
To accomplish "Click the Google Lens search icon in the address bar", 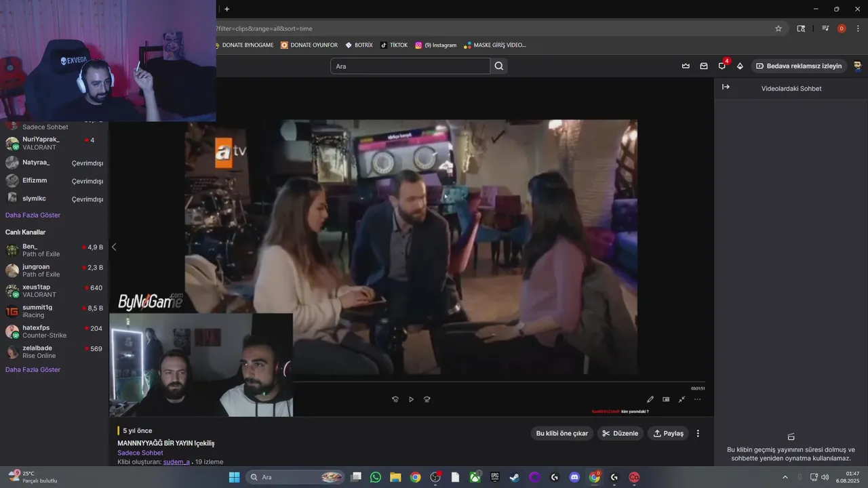I will click(x=801, y=28).
